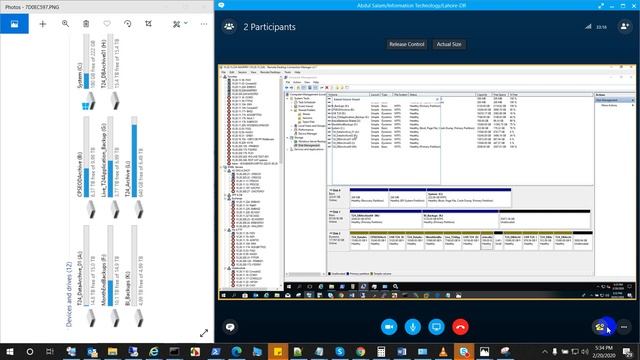Click the Photos full screen arrows icon
Viewport: 640px width, 360px height.
pos(204,333)
